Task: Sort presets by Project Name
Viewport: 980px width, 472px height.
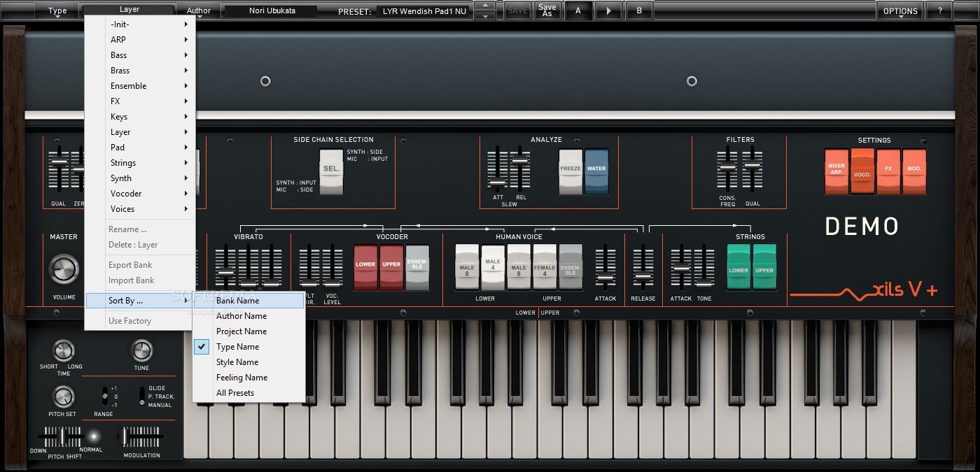Action: tap(250, 331)
